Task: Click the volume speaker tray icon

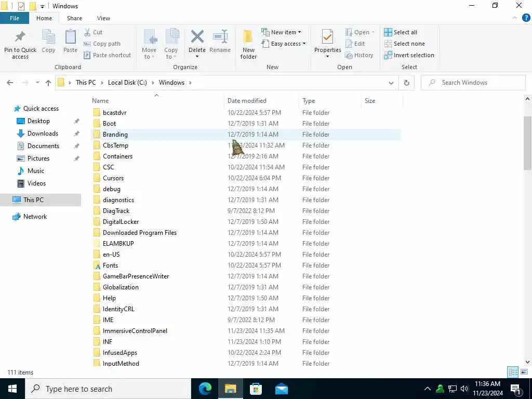Action: click(x=464, y=389)
